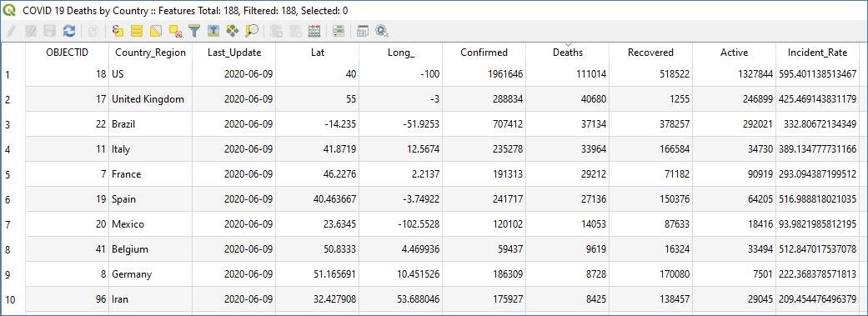The width and height of the screenshot is (868, 316).
Task: Click the Italy country cell
Action: [x=151, y=149]
